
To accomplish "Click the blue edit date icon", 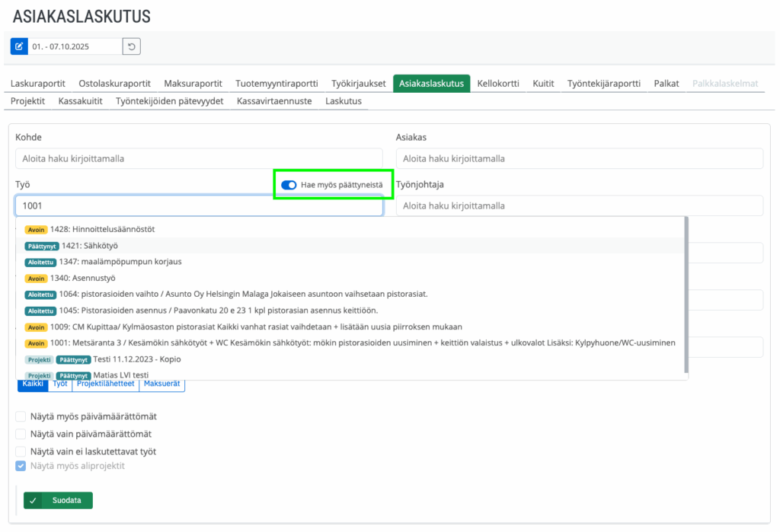I will click(x=19, y=46).
